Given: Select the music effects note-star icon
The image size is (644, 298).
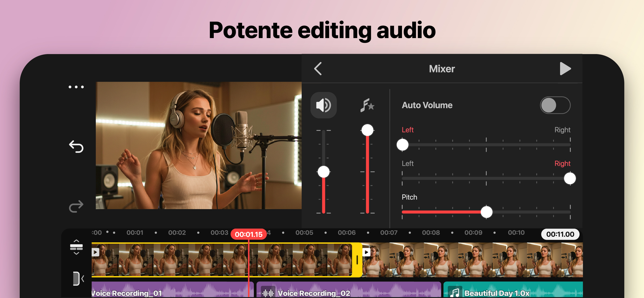Looking at the screenshot, I should [x=367, y=105].
